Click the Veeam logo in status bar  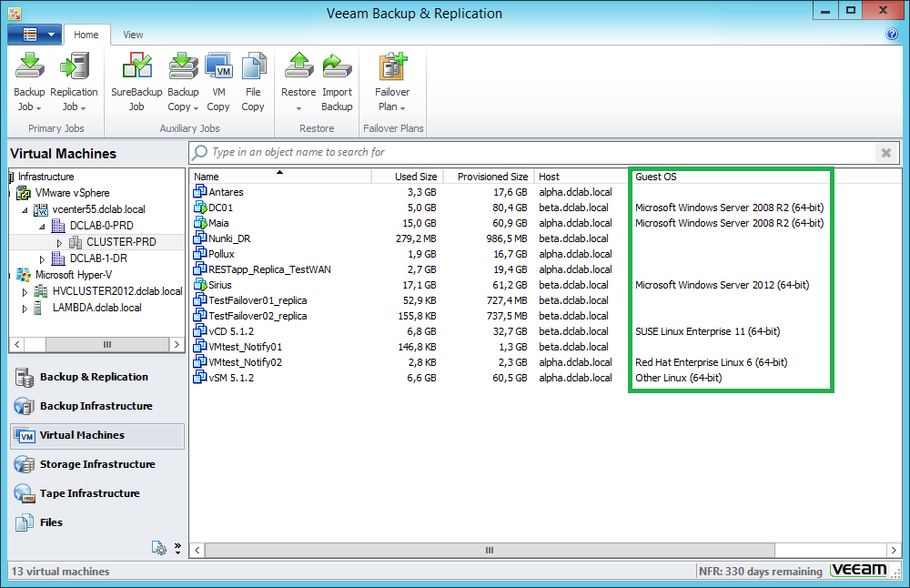tap(859, 571)
